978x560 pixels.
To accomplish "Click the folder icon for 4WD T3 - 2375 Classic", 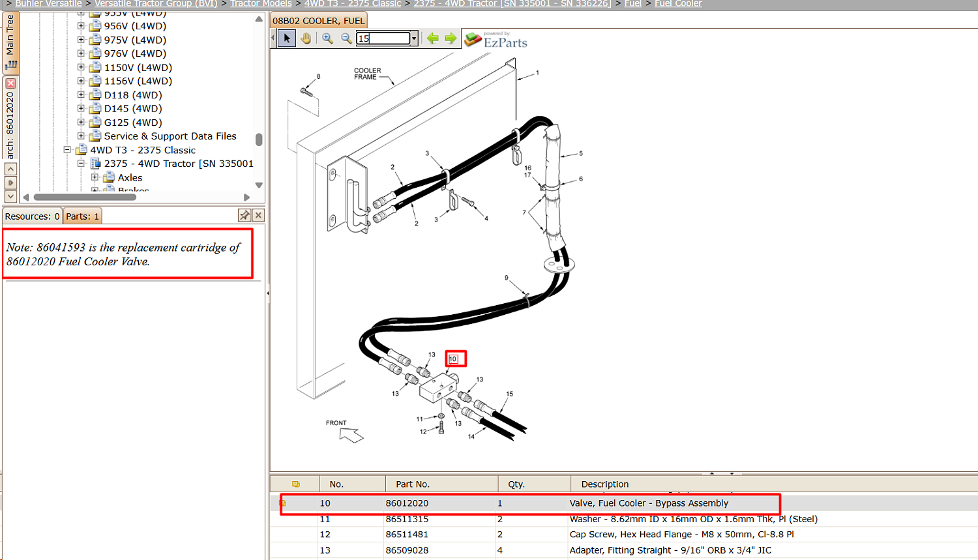I will [81, 150].
